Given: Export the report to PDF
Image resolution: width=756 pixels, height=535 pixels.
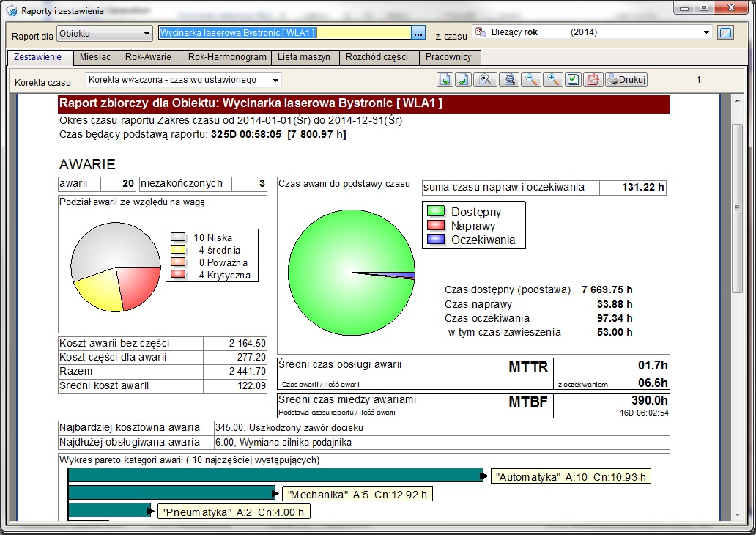Looking at the screenshot, I should 593,80.
